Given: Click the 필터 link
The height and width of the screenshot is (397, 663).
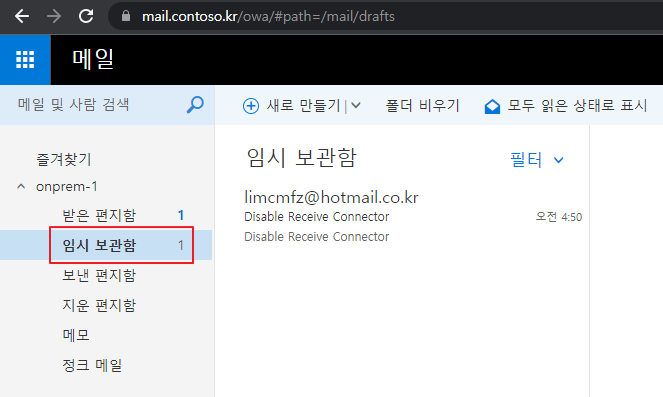Looking at the screenshot, I should click(526, 160).
